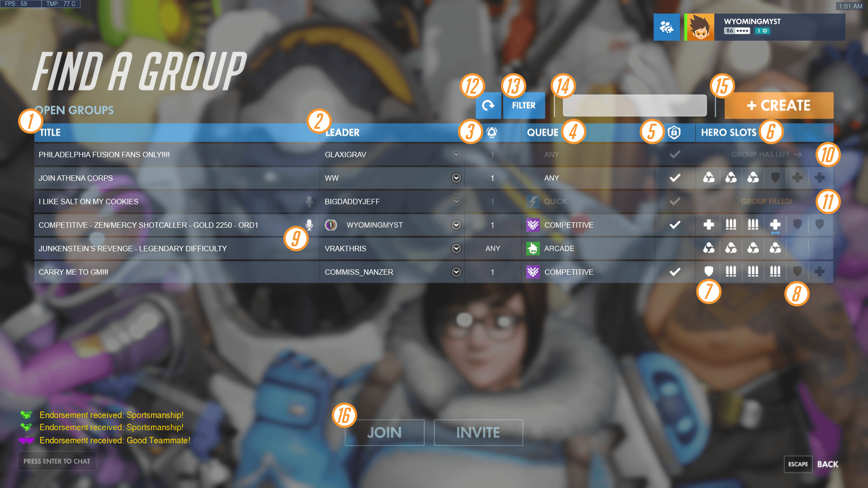Click the search/filter text input field

point(634,105)
